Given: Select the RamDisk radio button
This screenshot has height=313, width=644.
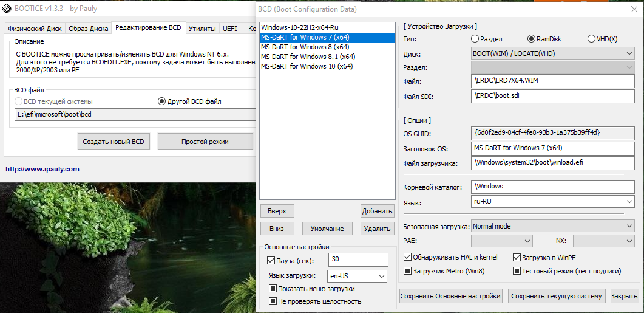Looking at the screenshot, I should pyautogui.click(x=532, y=39).
